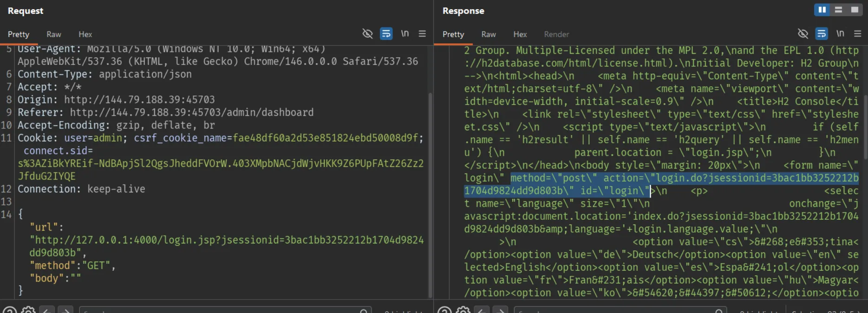Viewport: 868px width, 313px height.
Task: Go to next search match in Response panel
Action: [500, 310]
